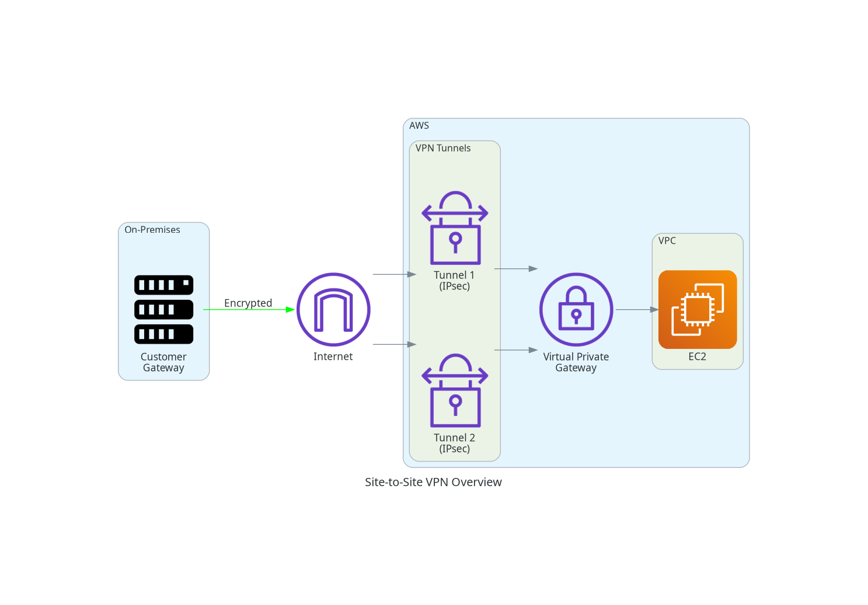
Task: Select the Virtual Private Gateway icon
Action: click(576, 309)
